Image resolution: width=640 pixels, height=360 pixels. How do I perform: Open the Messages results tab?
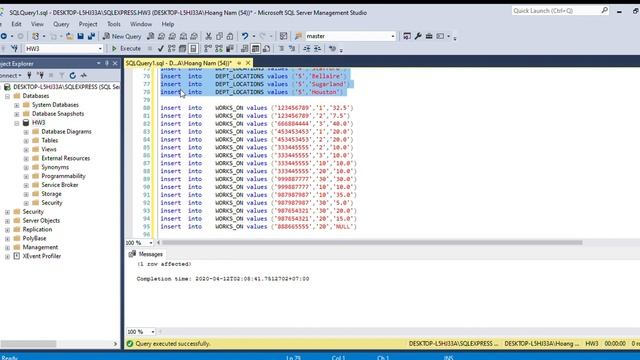(x=146, y=254)
